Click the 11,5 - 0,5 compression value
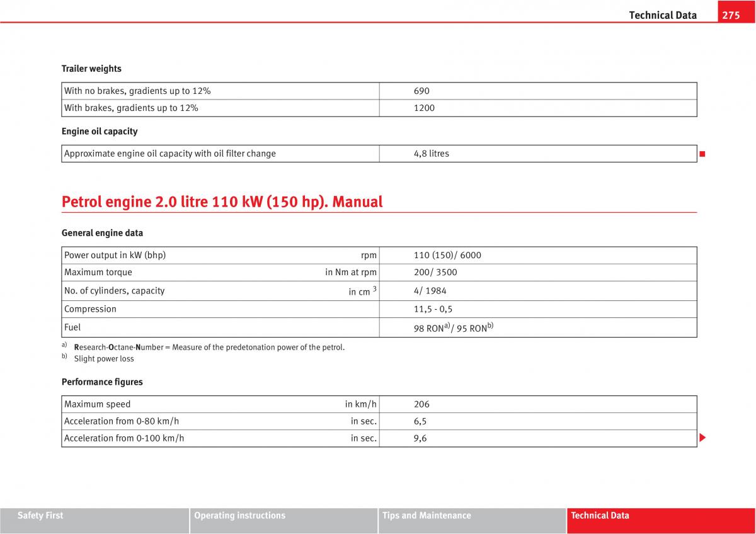Screen dimensions: 756x534 433,309
